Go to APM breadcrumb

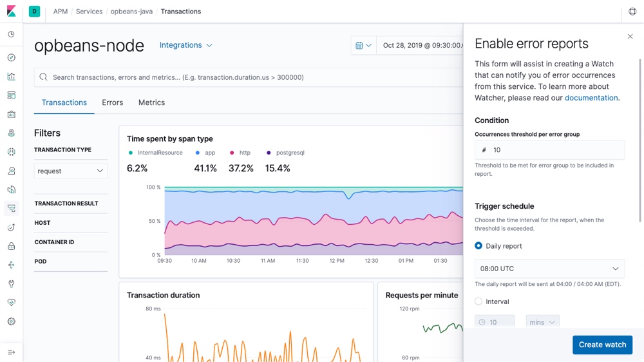tap(61, 12)
